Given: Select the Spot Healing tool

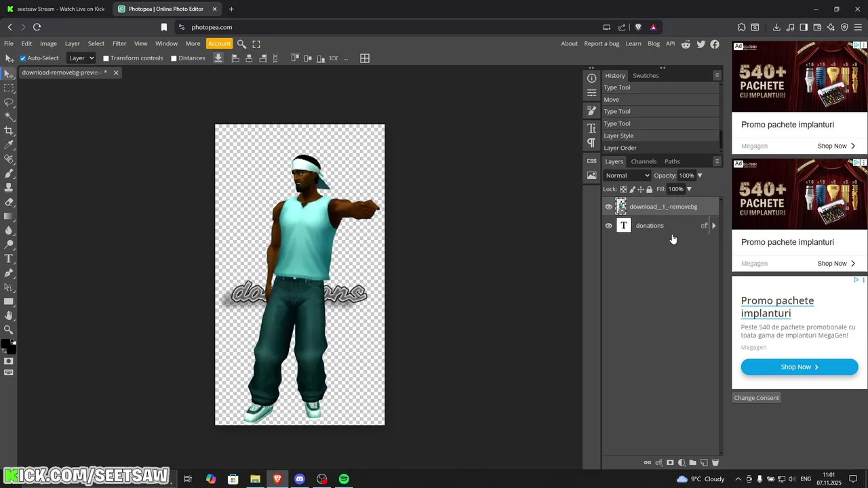Looking at the screenshot, I should pos(9,159).
